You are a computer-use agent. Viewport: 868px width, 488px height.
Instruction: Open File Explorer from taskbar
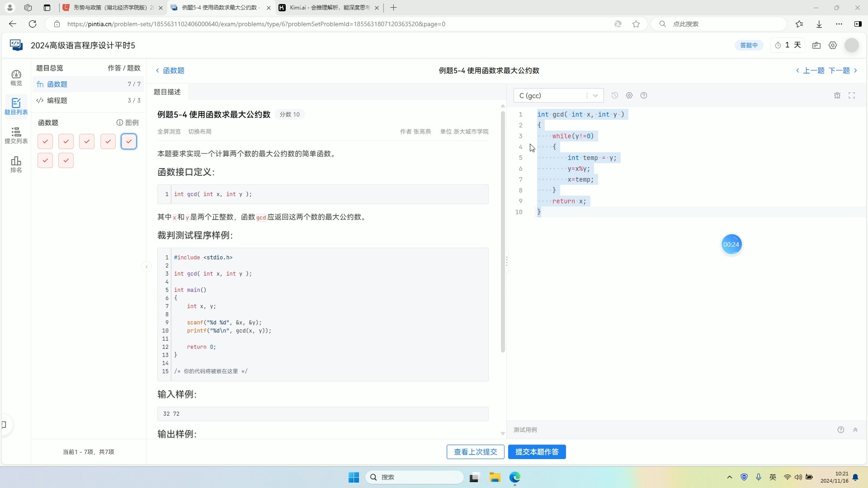tap(495, 477)
